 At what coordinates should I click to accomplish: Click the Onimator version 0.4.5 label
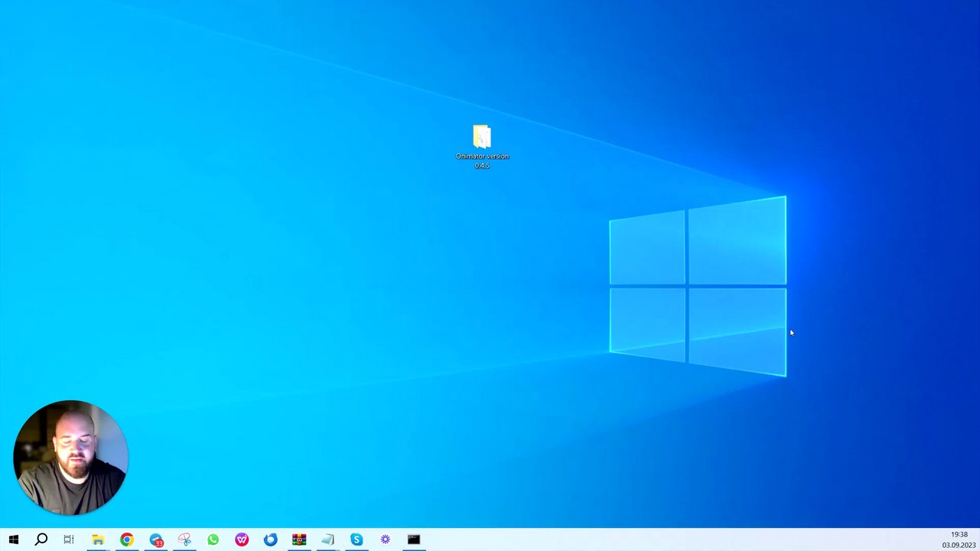(482, 161)
